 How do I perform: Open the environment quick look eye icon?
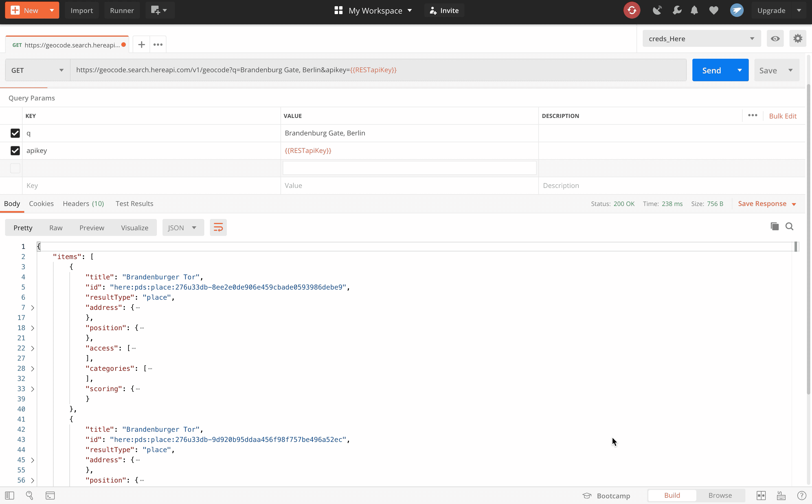click(775, 39)
